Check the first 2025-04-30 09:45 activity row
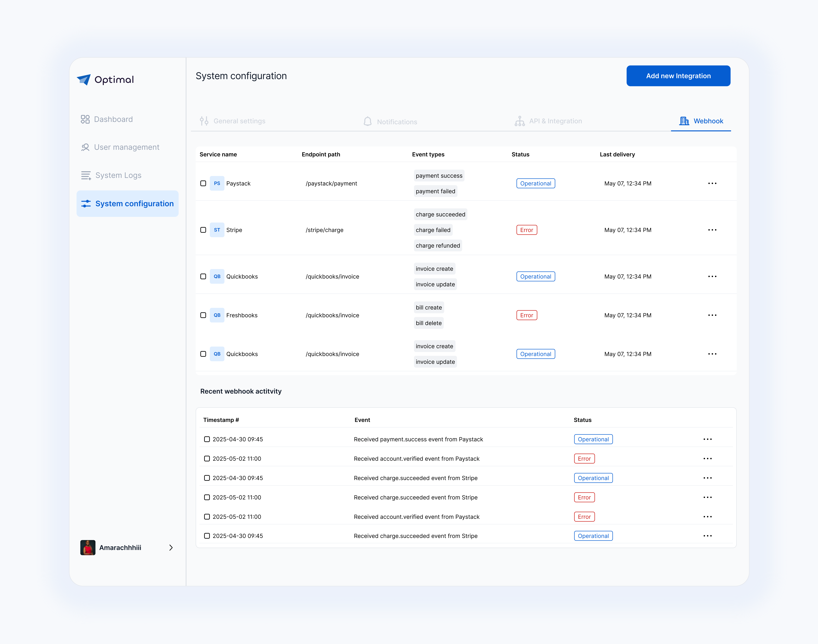 point(207,439)
